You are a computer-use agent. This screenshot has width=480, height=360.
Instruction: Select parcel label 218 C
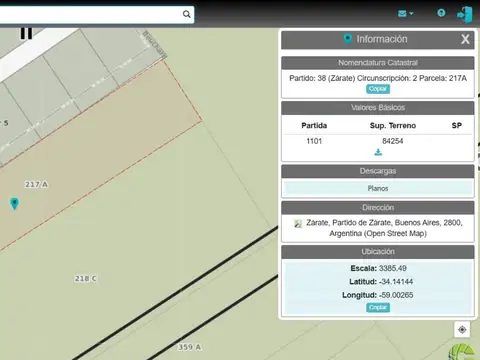point(85,278)
